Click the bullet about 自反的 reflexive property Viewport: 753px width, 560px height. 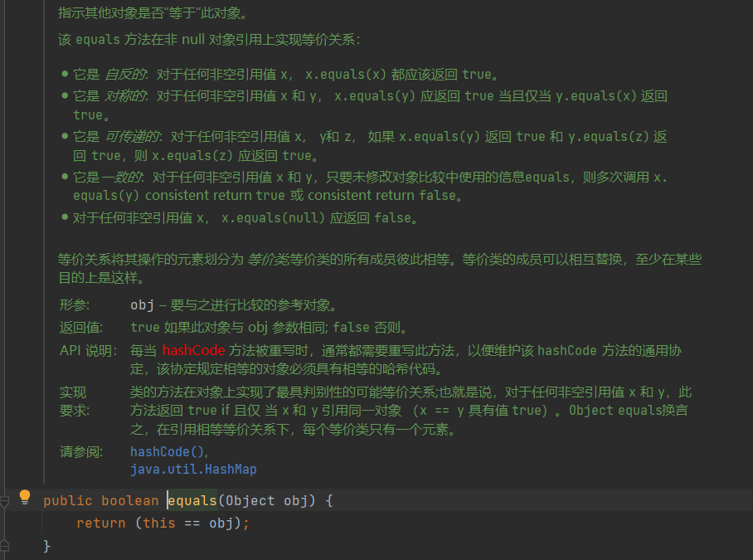click(x=274, y=74)
